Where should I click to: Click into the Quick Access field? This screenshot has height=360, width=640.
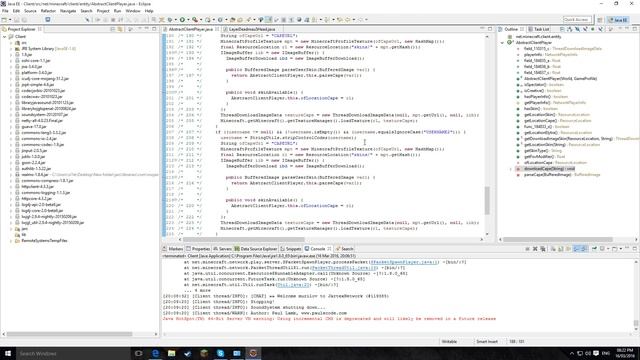pos(577,20)
